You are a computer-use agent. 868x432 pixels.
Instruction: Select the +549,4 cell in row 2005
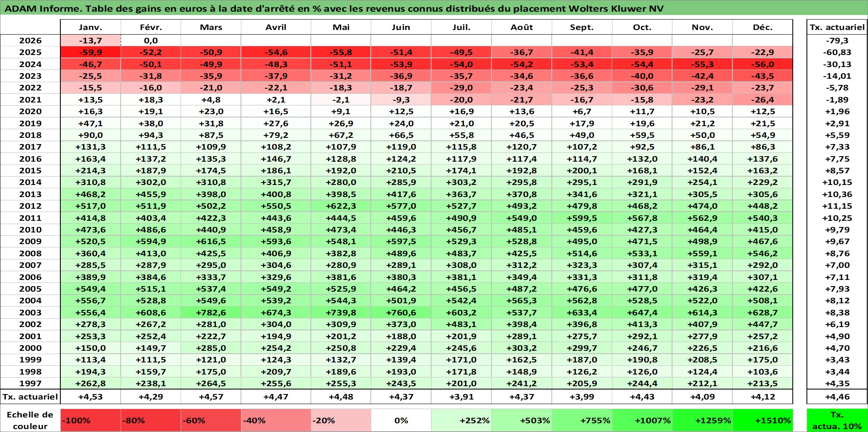(x=91, y=289)
